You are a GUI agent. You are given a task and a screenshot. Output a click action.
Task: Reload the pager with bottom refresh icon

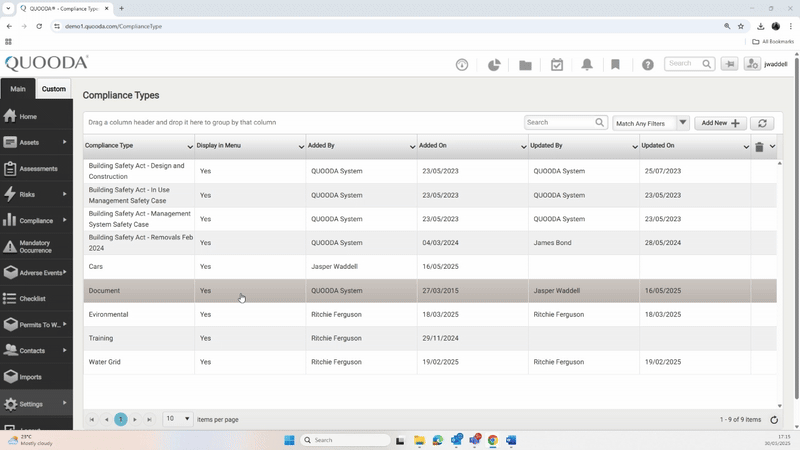pyautogui.click(x=774, y=419)
